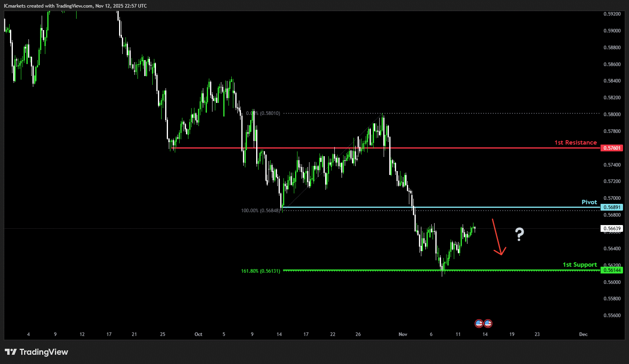Screen dimensions: 629x364
Task: Click the "Oct" label on the date axis
Action: (198, 334)
